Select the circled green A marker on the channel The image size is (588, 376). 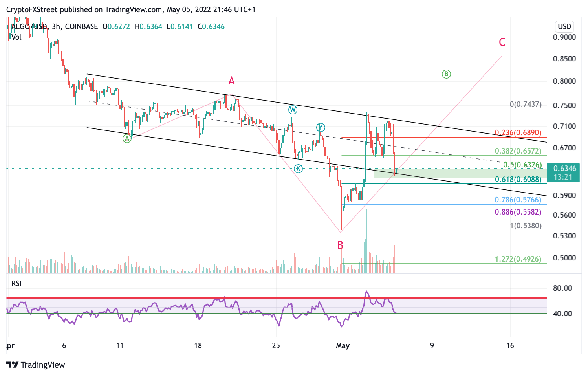[x=127, y=138]
